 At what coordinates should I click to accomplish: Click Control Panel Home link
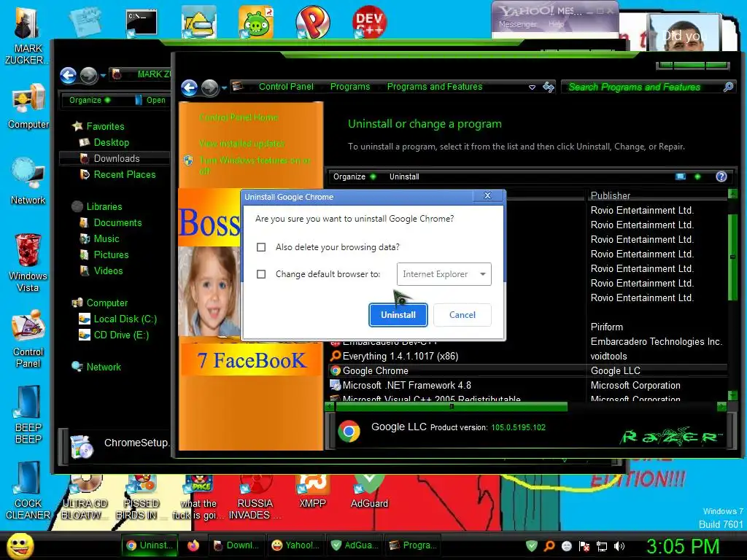[x=239, y=117]
